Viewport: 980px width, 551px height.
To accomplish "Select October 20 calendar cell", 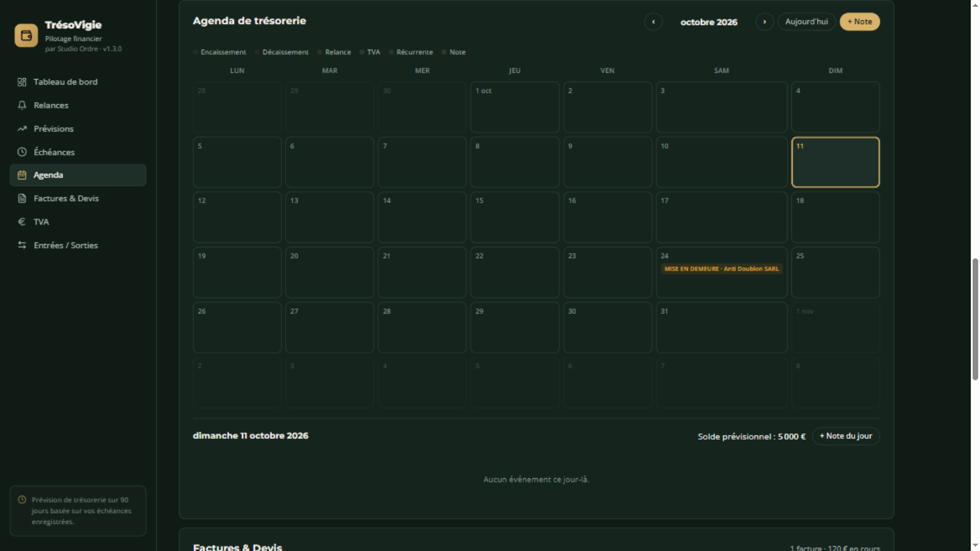I will pyautogui.click(x=330, y=272).
